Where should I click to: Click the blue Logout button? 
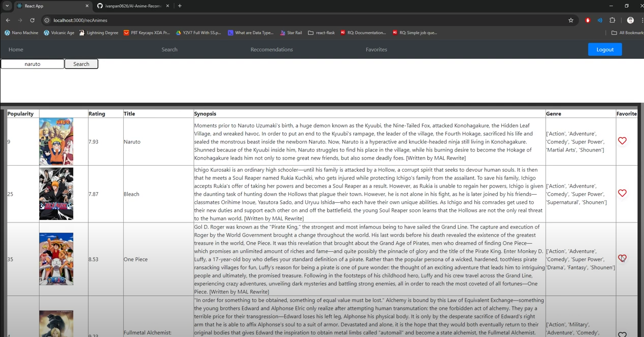click(605, 50)
